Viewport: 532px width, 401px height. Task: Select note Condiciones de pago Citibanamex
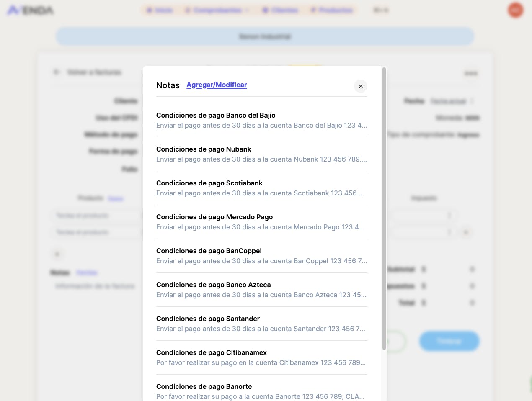[x=262, y=357]
